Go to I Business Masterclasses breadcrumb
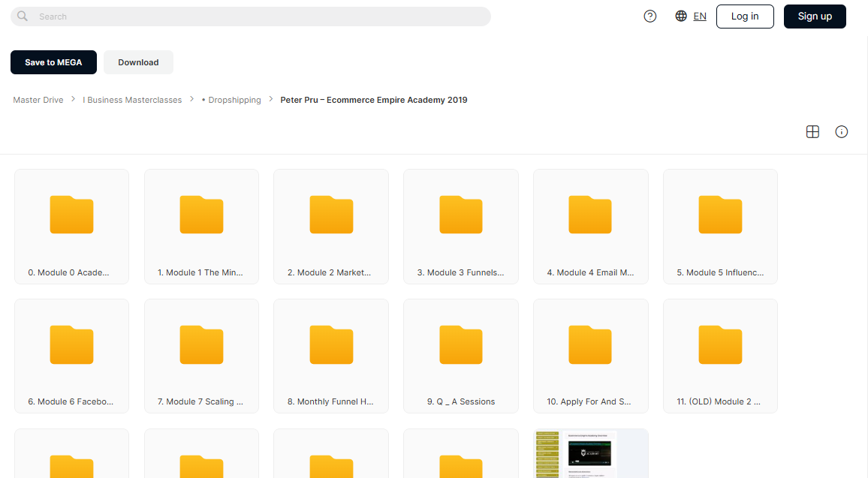The height and width of the screenshot is (478, 868). pyautogui.click(x=132, y=100)
